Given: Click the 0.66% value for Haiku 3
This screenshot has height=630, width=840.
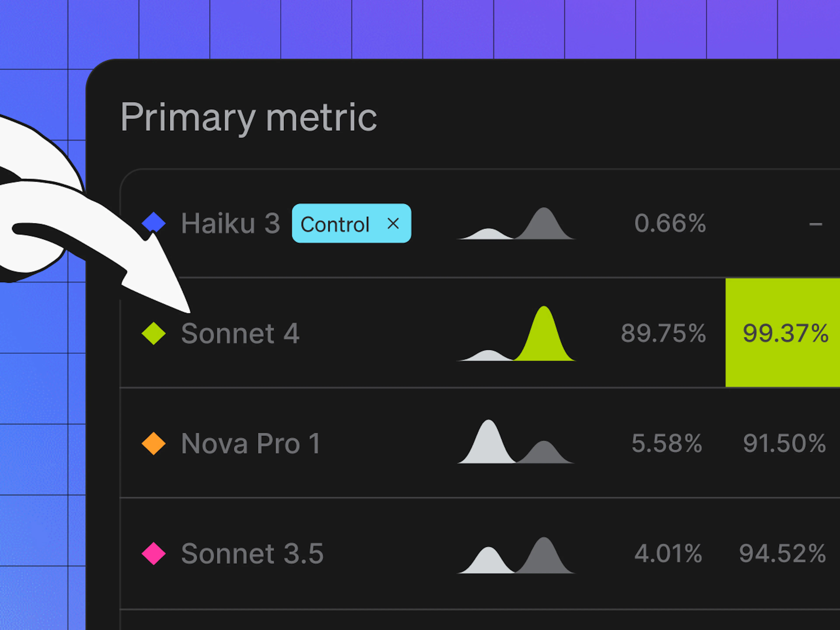Looking at the screenshot, I should pyautogui.click(x=670, y=223).
